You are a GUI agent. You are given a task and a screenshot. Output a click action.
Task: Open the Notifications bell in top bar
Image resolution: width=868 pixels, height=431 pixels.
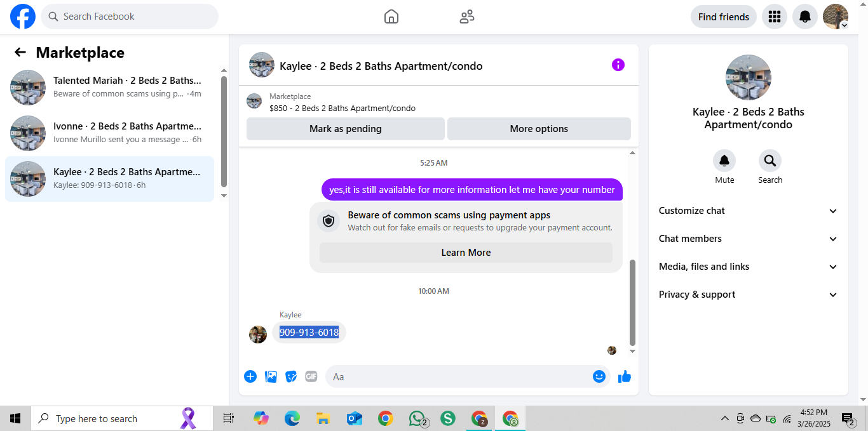[x=805, y=17]
